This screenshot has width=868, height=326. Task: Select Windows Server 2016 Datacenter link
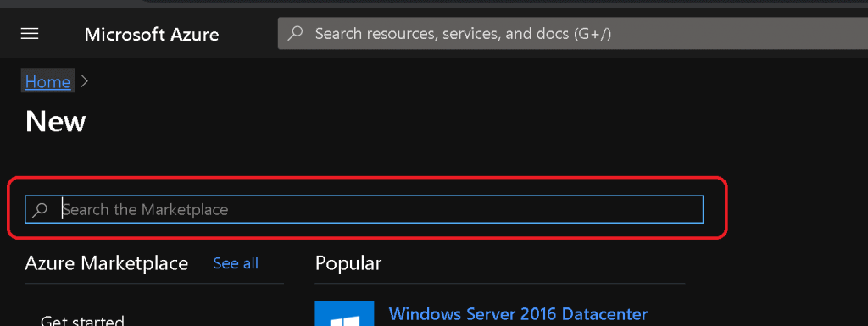[x=518, y=314]
